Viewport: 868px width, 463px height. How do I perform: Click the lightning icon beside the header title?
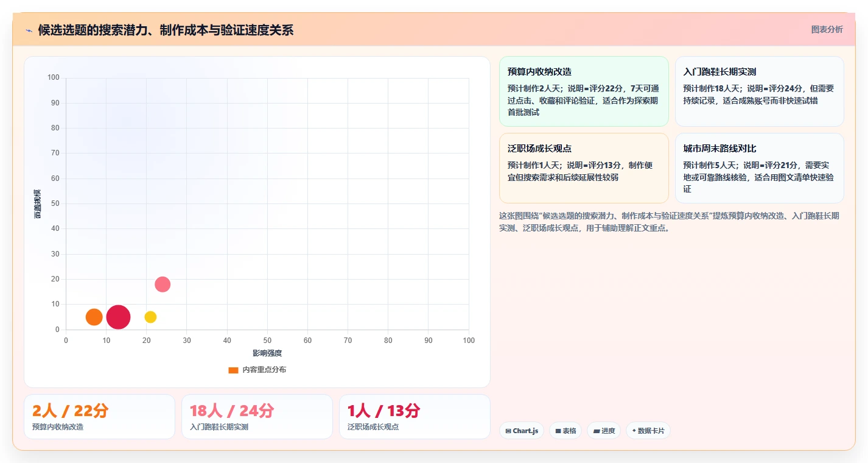click(x=29, y=30)
